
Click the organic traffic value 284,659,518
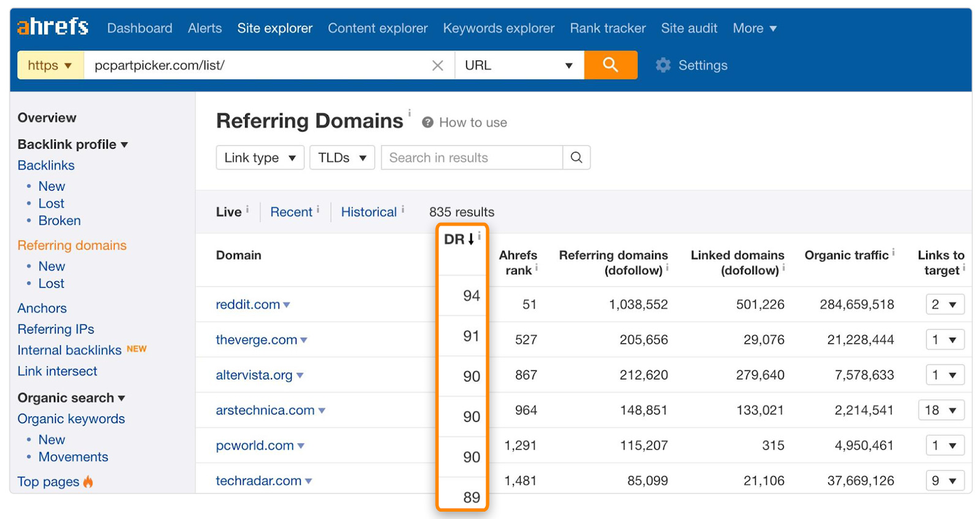857,304
